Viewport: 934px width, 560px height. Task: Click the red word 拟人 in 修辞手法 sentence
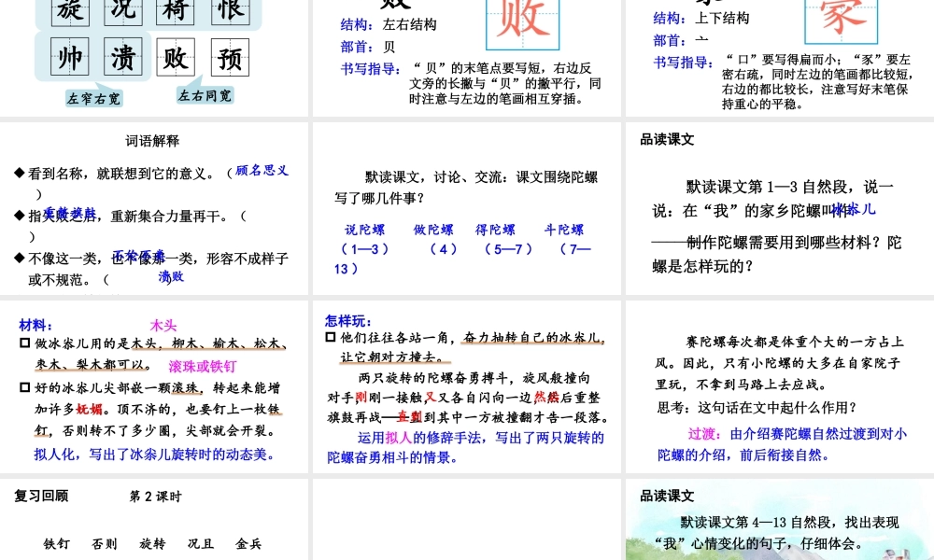(399, 438)
